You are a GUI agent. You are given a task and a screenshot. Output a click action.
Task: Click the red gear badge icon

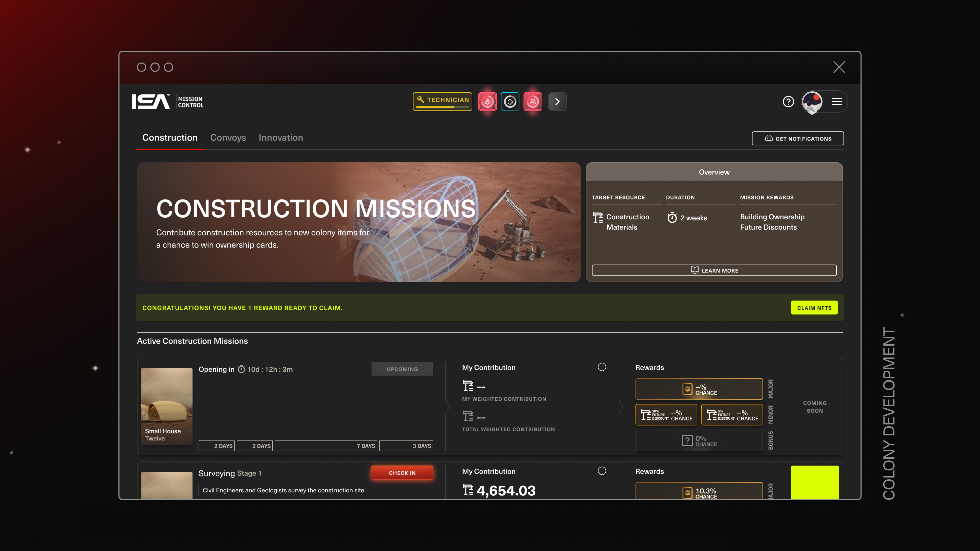[487, 102]
